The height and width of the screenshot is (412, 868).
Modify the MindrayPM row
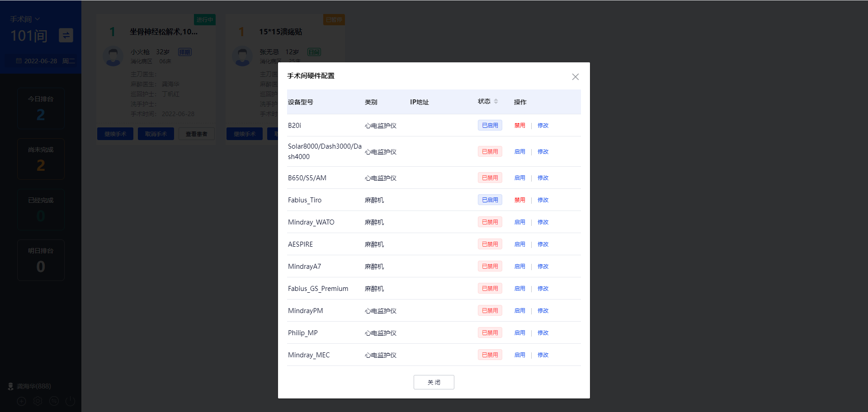pyautogui.click(x=542, y=311)
